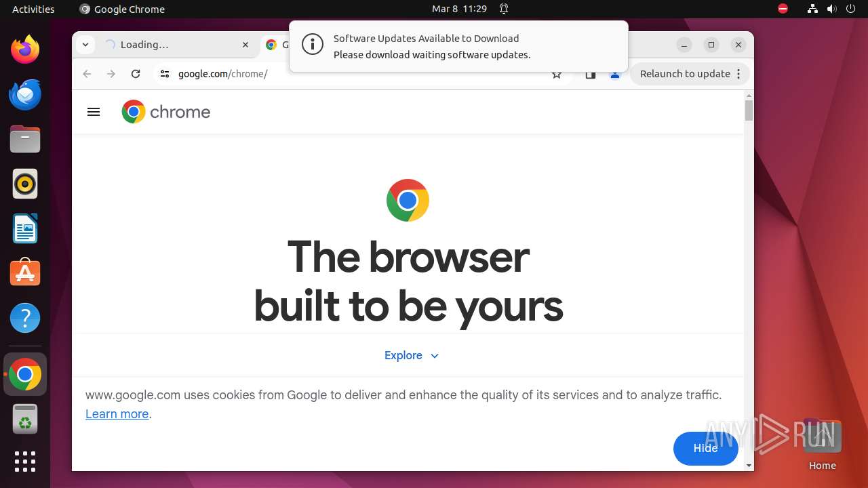Image resolution: width=868 pixels, height=488 pixels.
Task: Open the Activities overview
Action: [33, 9]
